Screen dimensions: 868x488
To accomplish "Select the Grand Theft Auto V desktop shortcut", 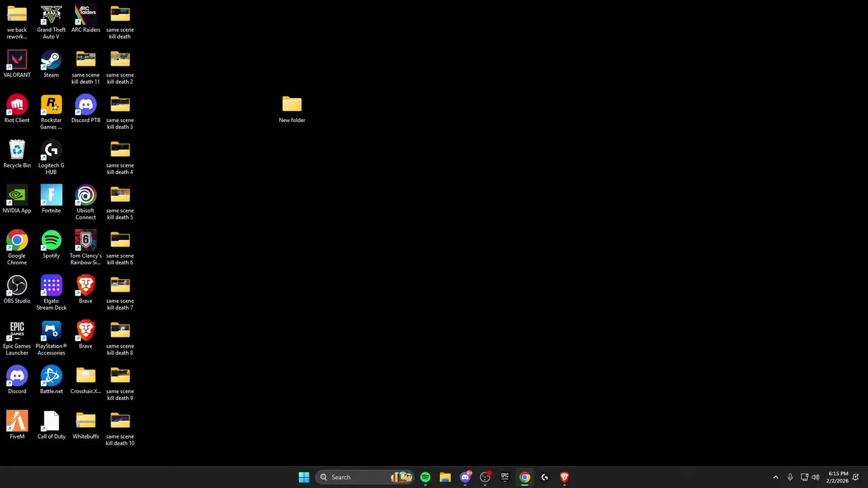I will (51, 22).
